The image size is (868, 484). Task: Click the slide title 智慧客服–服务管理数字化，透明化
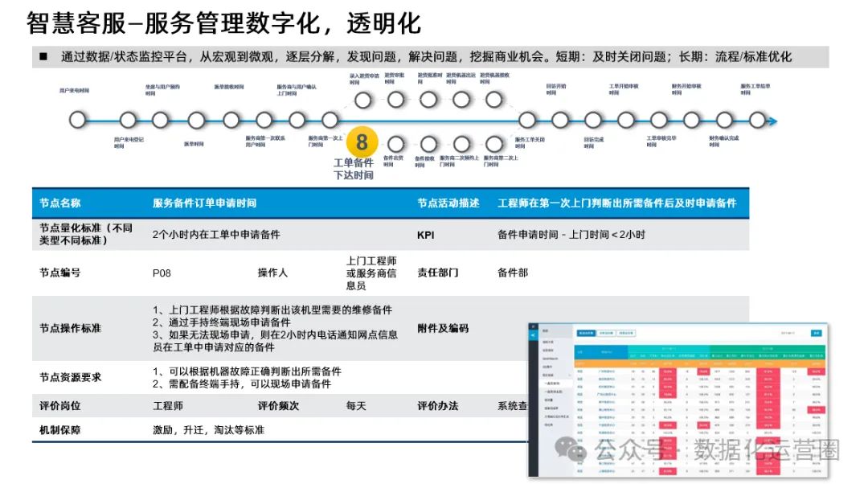coord(223,24)
